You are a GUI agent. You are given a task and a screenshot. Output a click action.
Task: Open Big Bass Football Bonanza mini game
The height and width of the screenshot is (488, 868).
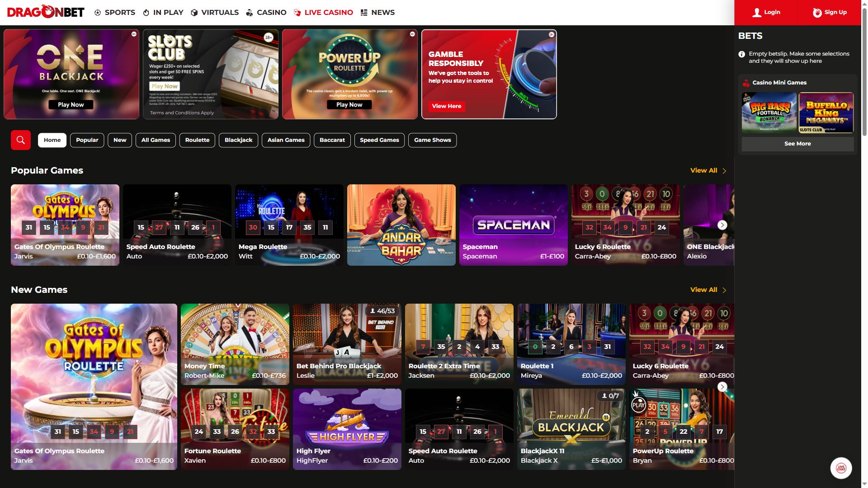[769, 113]
